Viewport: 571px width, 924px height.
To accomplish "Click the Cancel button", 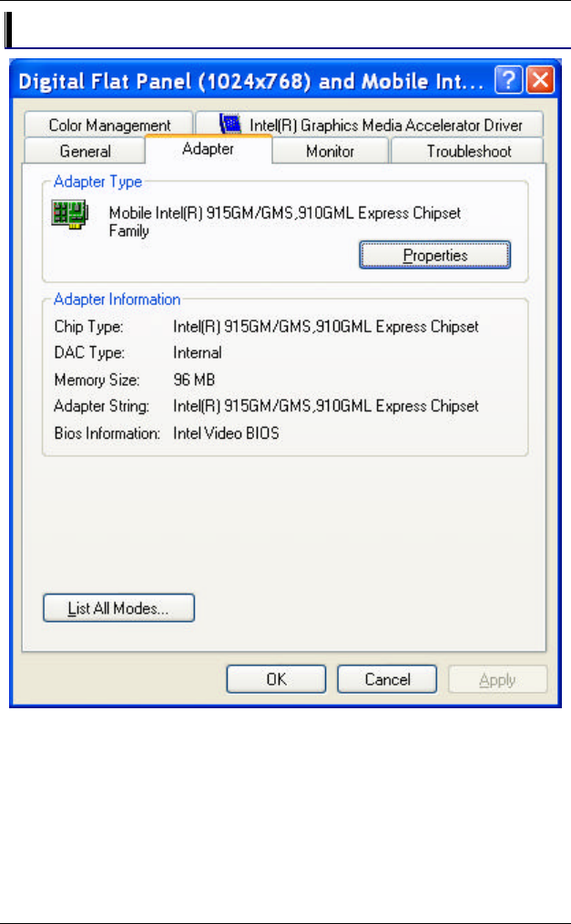I will pos(387,679).
